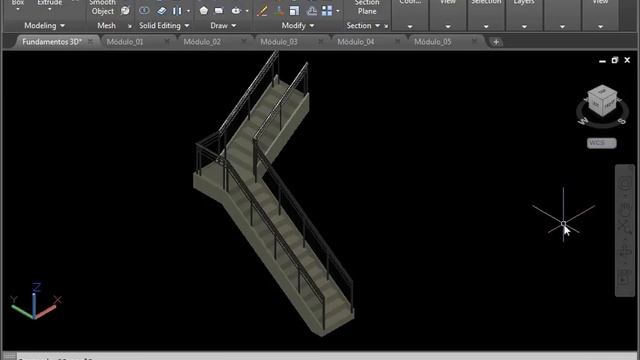Click the Zoom Extents icon on navigation bar
This screenshot has width=640, height=360.
(625, 228)
